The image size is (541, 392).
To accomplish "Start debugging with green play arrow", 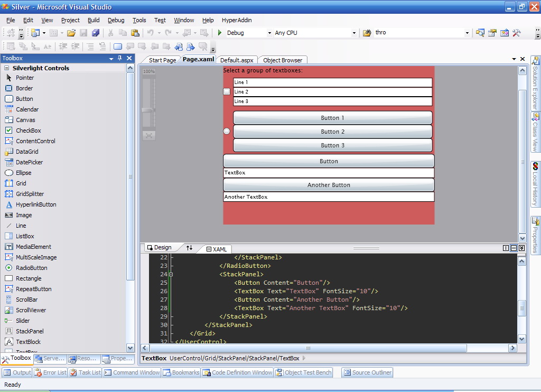I will coord(219,33).
